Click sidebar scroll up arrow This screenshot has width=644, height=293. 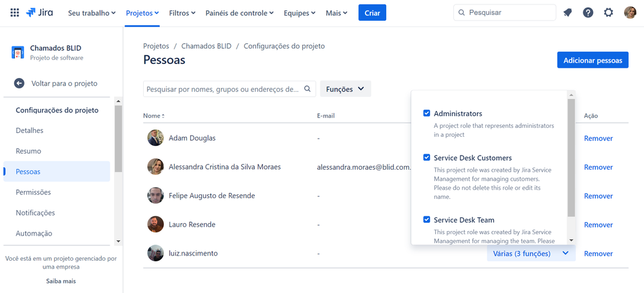click(118, 101)
